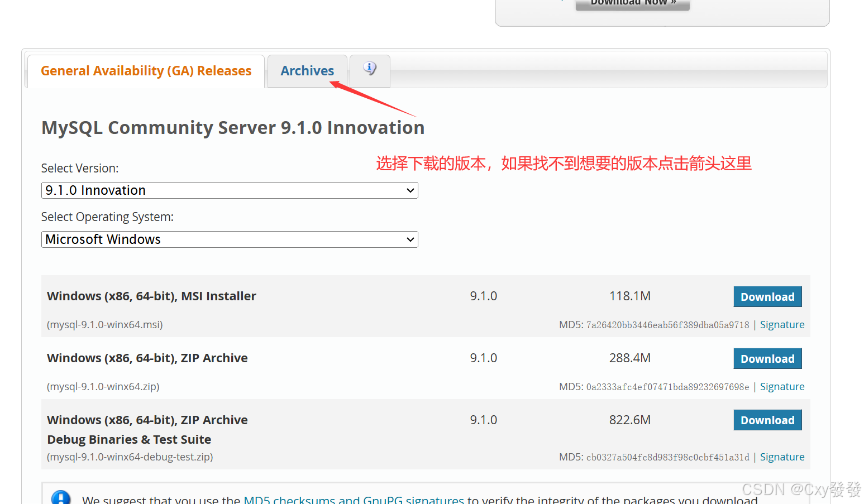864x504 pixels.
Task: Click the 9.1.0 version in MSI Installer row
Action: point(484,296)
